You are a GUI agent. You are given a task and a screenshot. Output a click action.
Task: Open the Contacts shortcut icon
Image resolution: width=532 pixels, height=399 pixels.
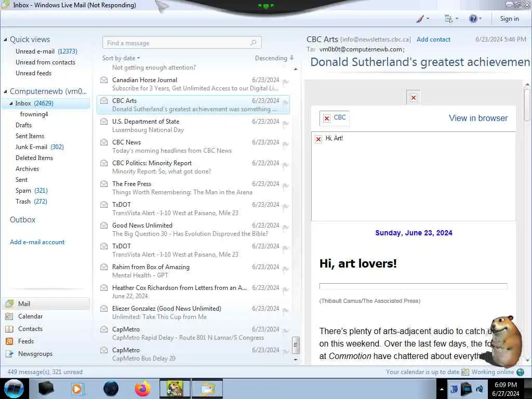click(x=9, y=329)
